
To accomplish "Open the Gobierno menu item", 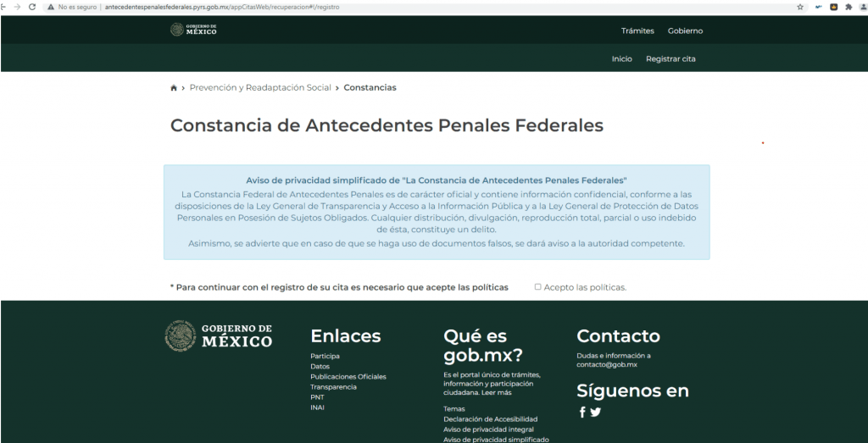I will pos(685,31).
